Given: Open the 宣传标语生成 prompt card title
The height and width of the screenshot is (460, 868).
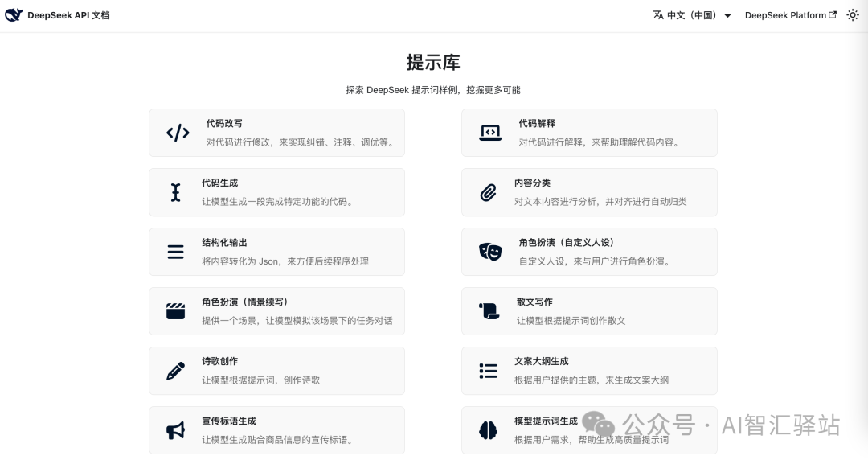Looking at the screenshot, I should tap(228, 421).
